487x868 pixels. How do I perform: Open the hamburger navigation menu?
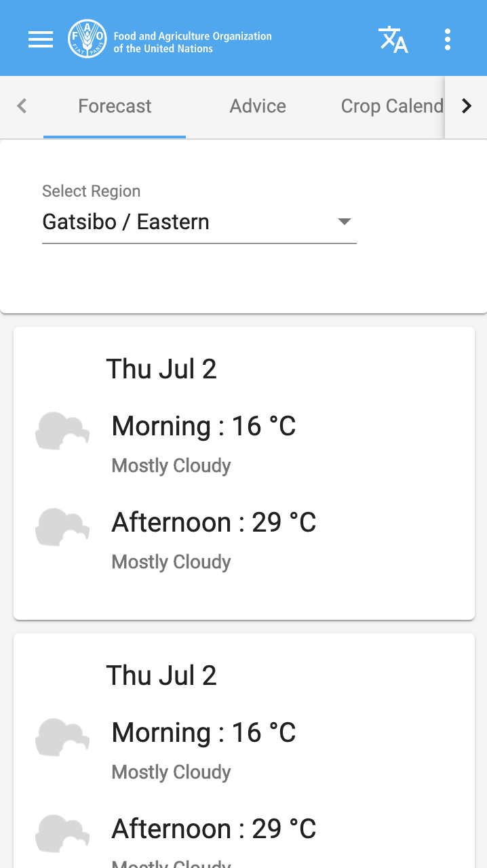click(x=41, y=39)
